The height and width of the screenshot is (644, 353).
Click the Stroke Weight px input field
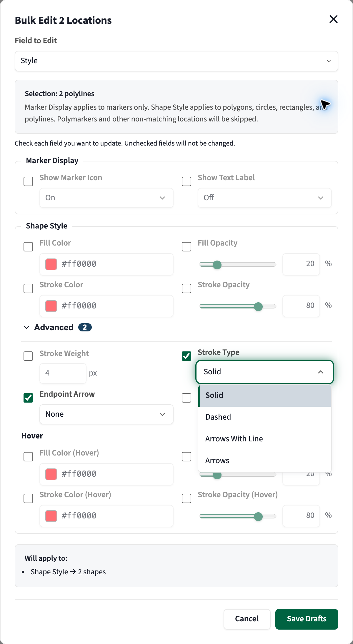63,373
